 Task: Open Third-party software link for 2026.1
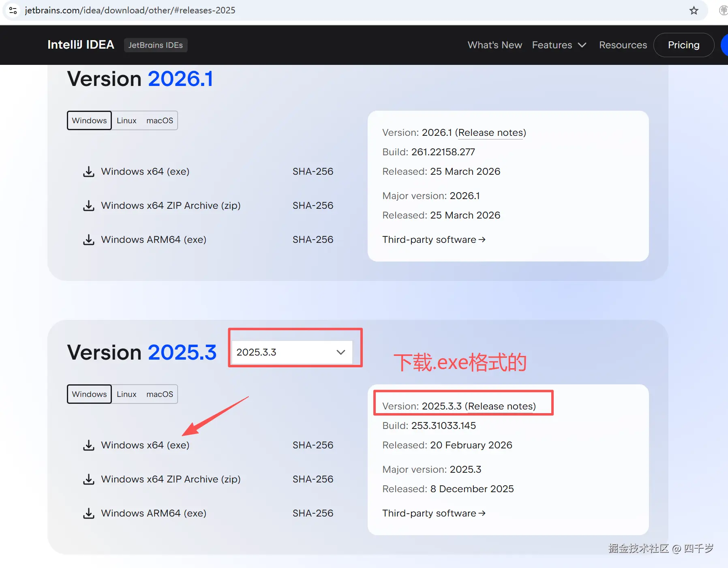pyautogui.click(x=434, y=240)
